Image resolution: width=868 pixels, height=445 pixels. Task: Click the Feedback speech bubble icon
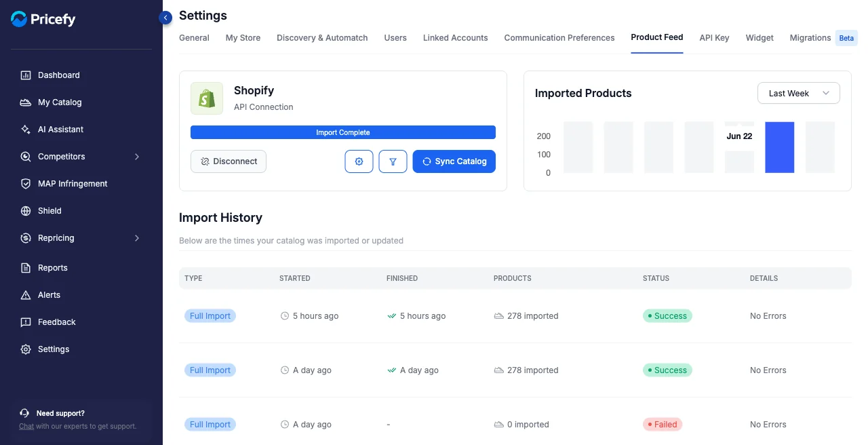pyautogui.click(x=26, y=322)
